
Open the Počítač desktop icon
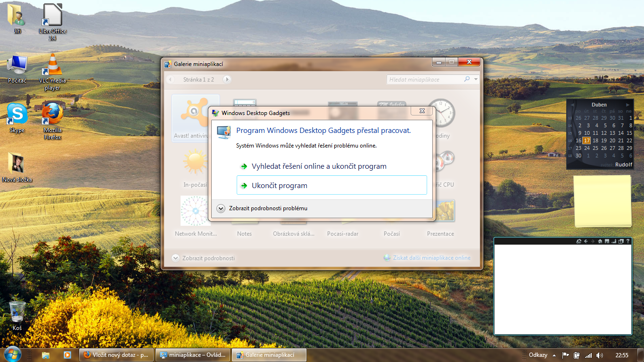[x=17, y=69]
